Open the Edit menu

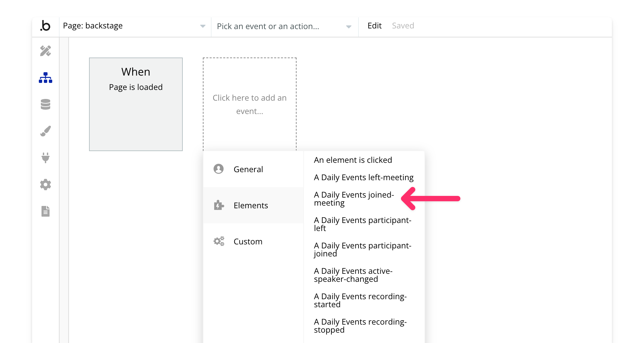pos(374,26)
